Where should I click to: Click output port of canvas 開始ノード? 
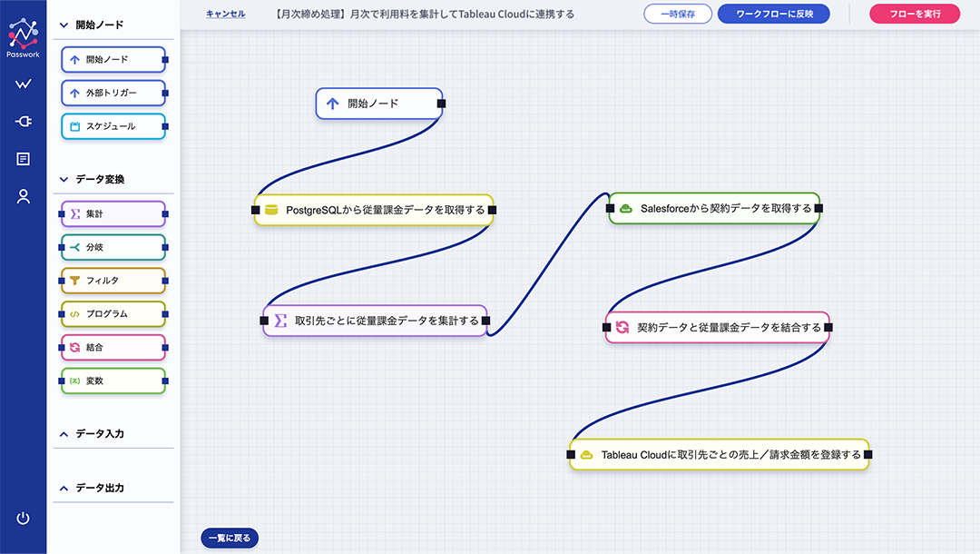tap(441, 104)
